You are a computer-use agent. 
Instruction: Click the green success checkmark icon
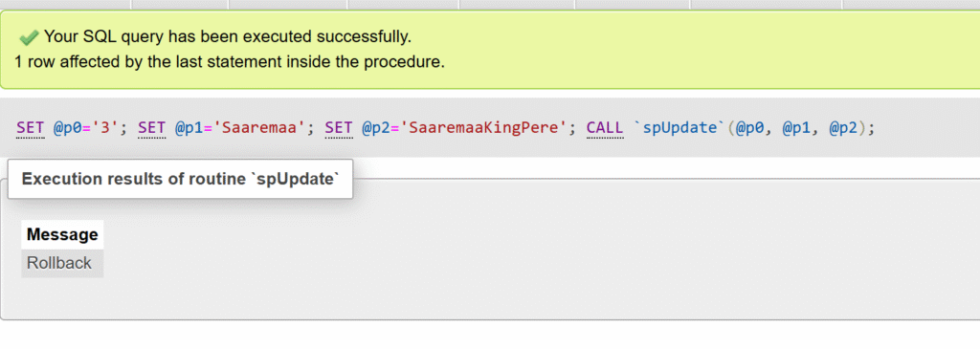click(29, 38)
